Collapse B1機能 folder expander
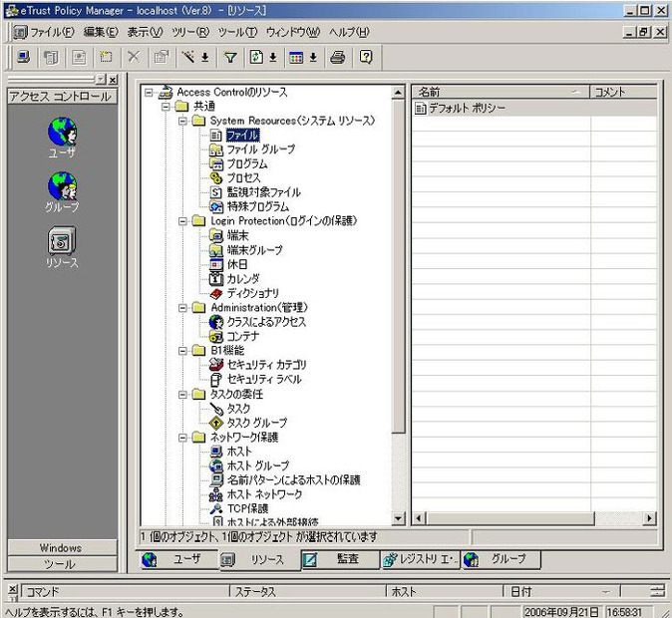This screenshot has height=618, width=672. pos(182,351)
